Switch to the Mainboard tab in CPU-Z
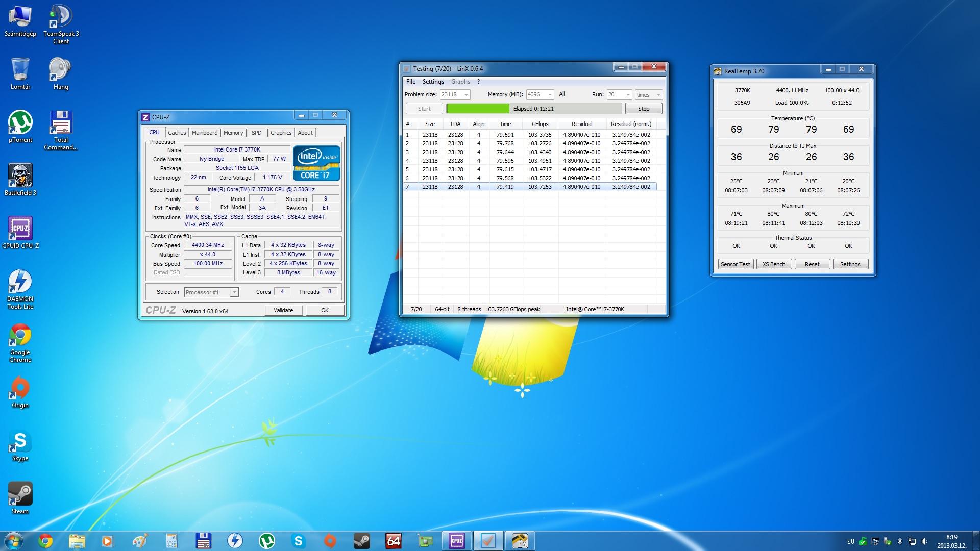Screen dimensions: 980x551 click(204, 133)
